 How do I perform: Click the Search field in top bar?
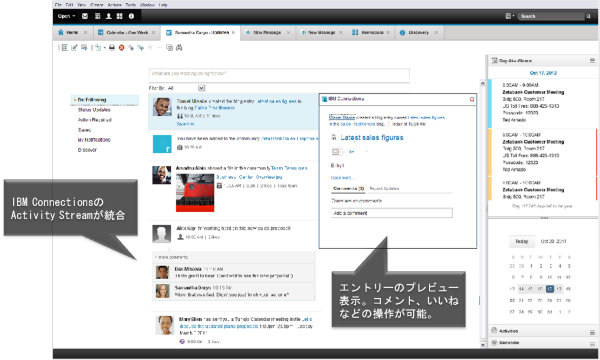tap(551, 16)
